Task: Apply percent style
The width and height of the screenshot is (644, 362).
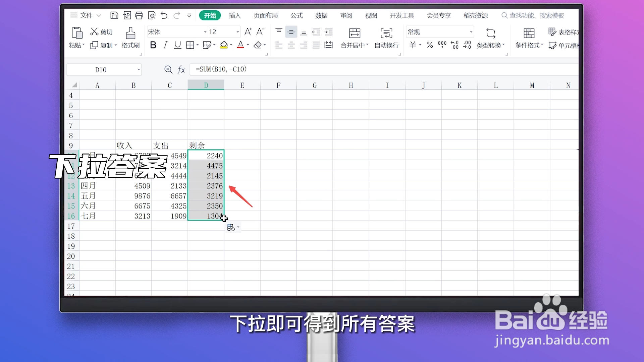Action: pyautogui.click(x=430, y=45)
